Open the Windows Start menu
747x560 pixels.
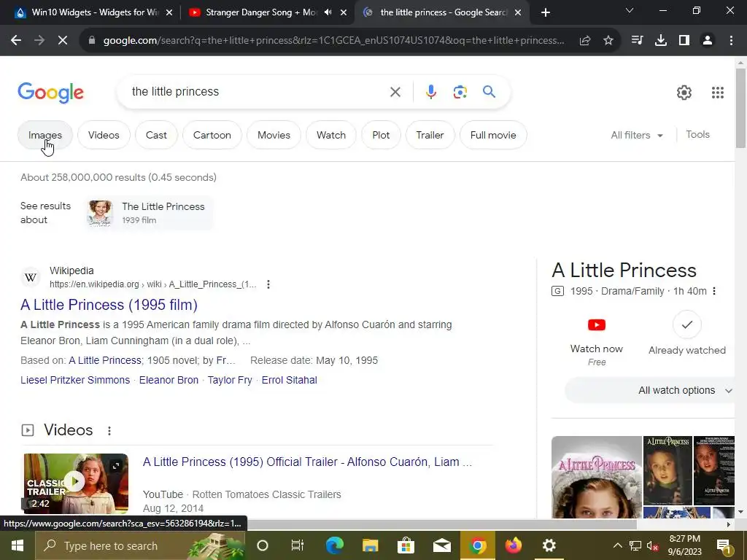click(18, 545)
